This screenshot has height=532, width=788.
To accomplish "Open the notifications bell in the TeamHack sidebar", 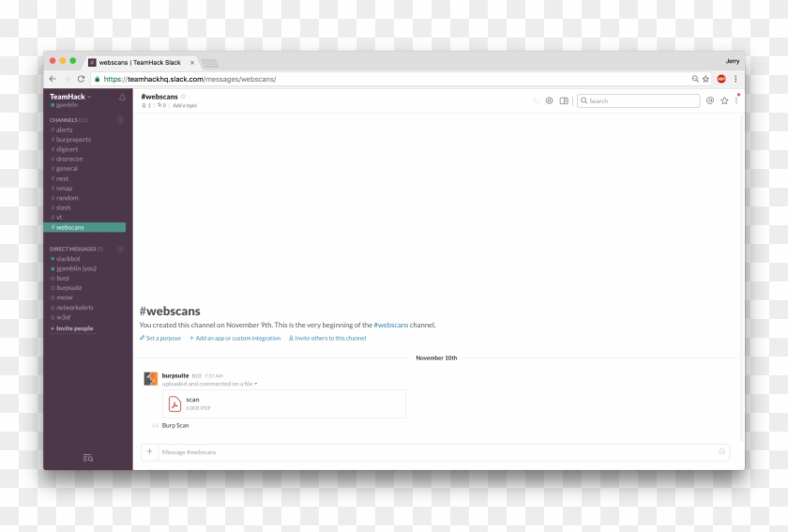I will (x=122, y=97).
